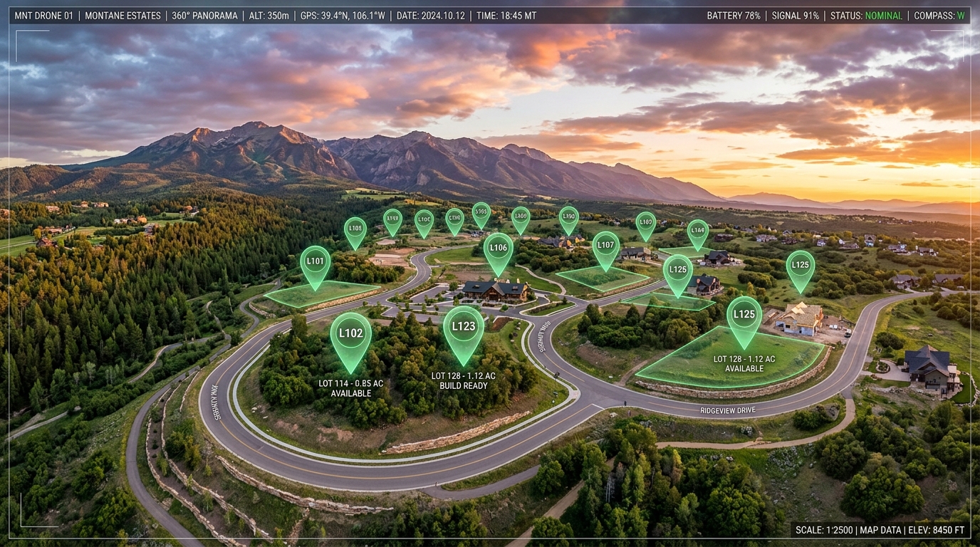This screenshot has width=980, height=547.
Task: Select the L101 lot pin
Action: point(315,266)
